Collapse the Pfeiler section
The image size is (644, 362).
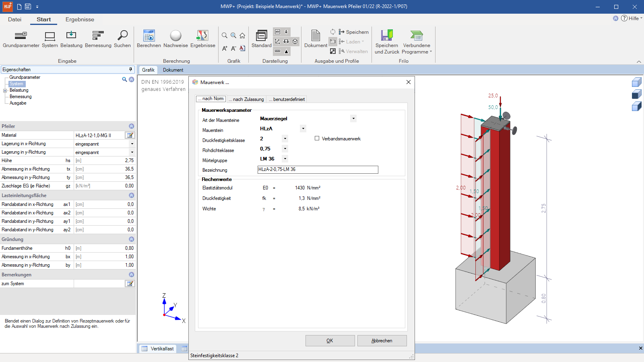[x=131, y=126]
